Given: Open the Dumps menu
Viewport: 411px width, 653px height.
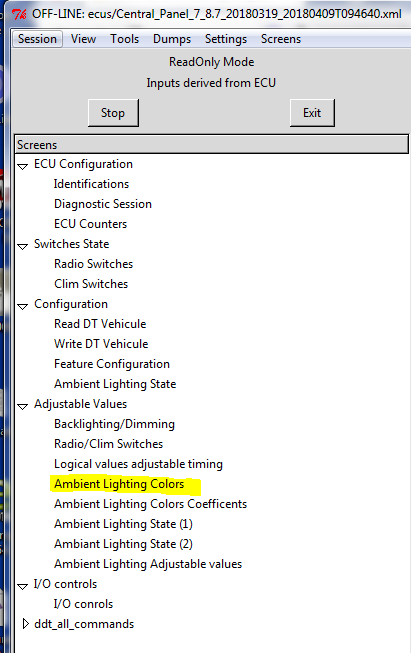Looking at the screenshot, I should click(172, 39).
